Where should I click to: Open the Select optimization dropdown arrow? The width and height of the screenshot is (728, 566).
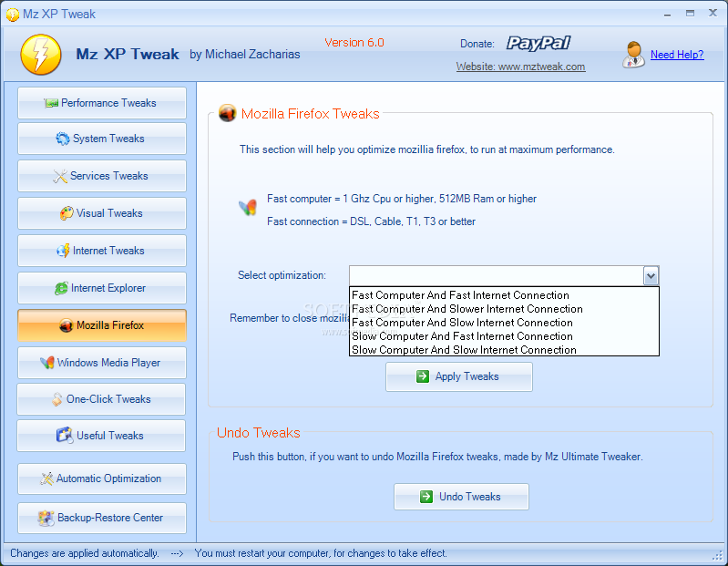pos(651,276)
